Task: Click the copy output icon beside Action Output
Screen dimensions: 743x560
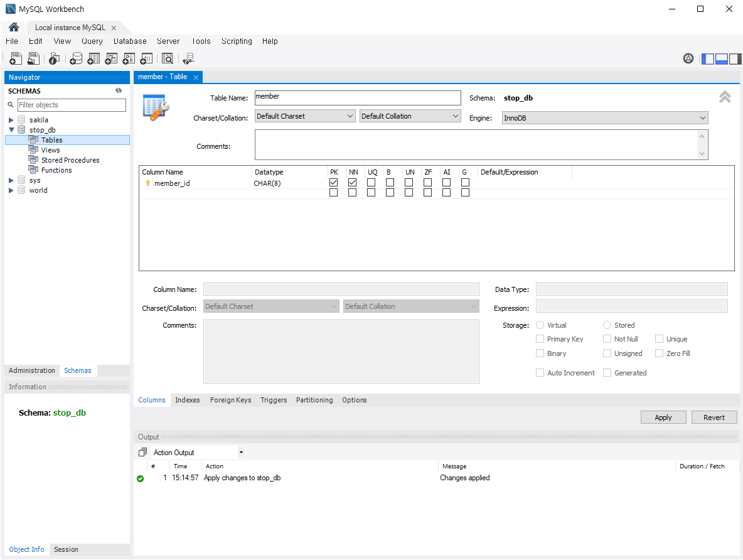Action: pyautogui.click(x=142, y=453)
